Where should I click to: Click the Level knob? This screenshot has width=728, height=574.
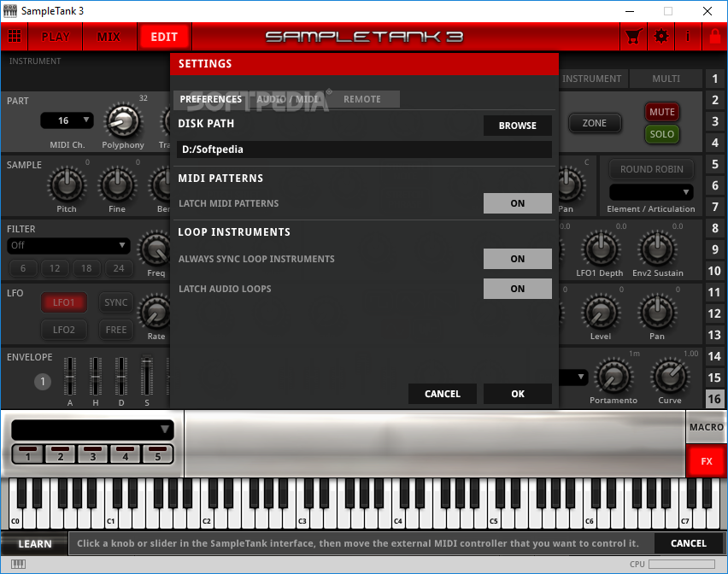[601, 313]
